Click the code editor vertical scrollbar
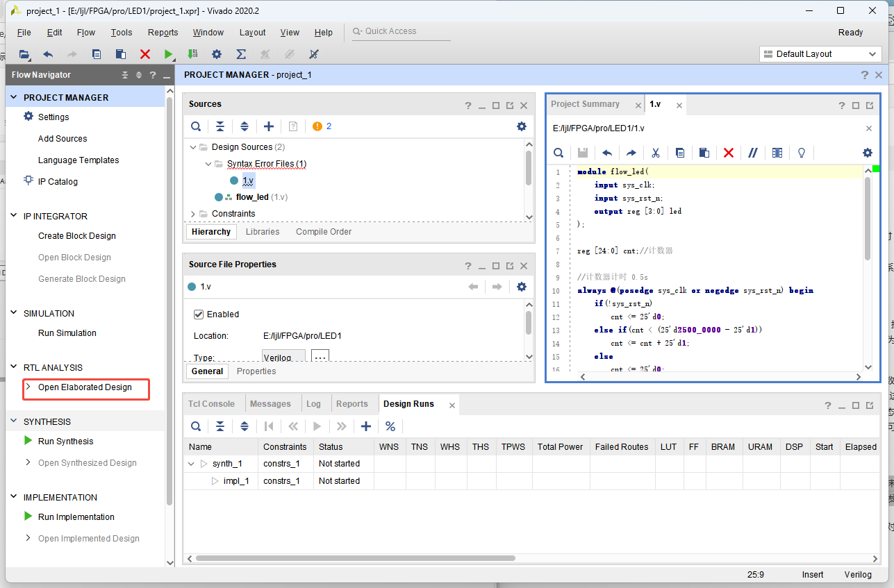 point(867,218)
